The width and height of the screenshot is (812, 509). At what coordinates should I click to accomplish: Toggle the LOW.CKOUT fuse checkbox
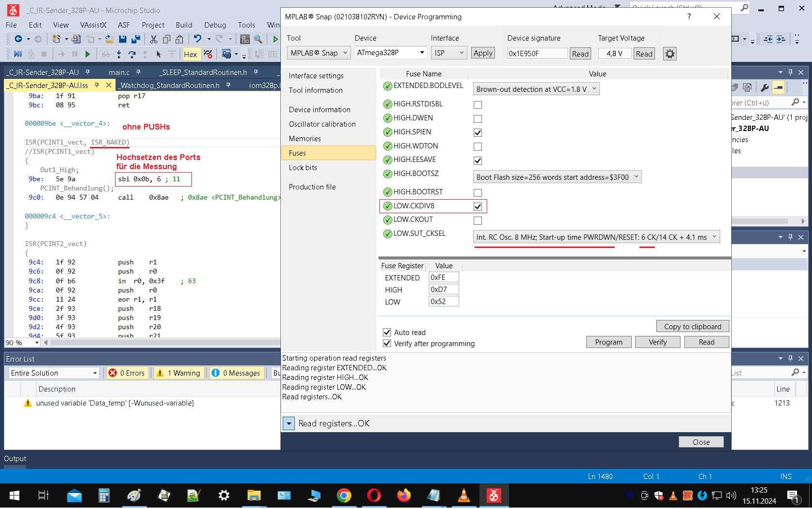pyautogui.click(x=478, y=221)
